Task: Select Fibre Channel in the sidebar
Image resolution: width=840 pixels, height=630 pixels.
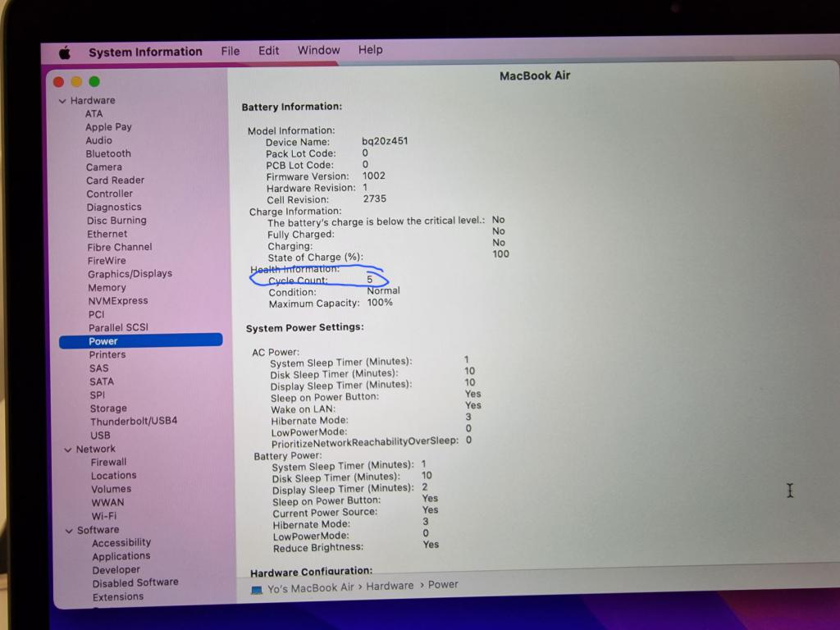Action: click(120, 247)
